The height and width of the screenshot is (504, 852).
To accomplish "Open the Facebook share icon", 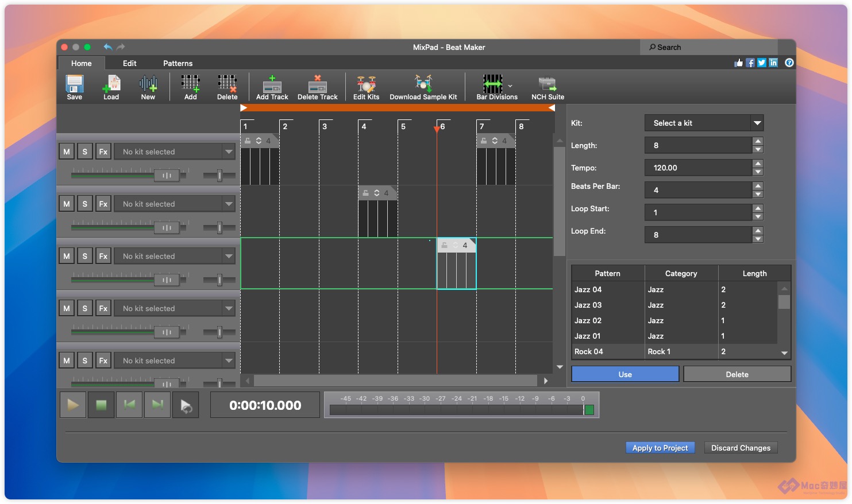I will [x=750, y=63].
